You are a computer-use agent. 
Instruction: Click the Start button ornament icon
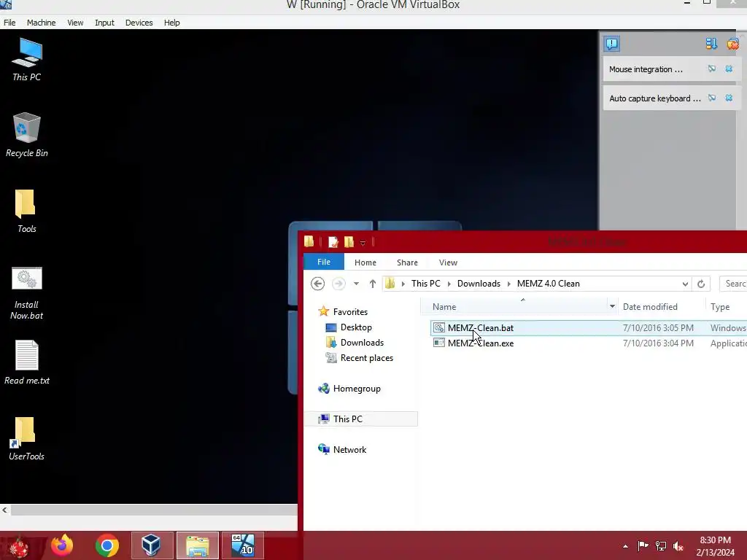(19, 546)
